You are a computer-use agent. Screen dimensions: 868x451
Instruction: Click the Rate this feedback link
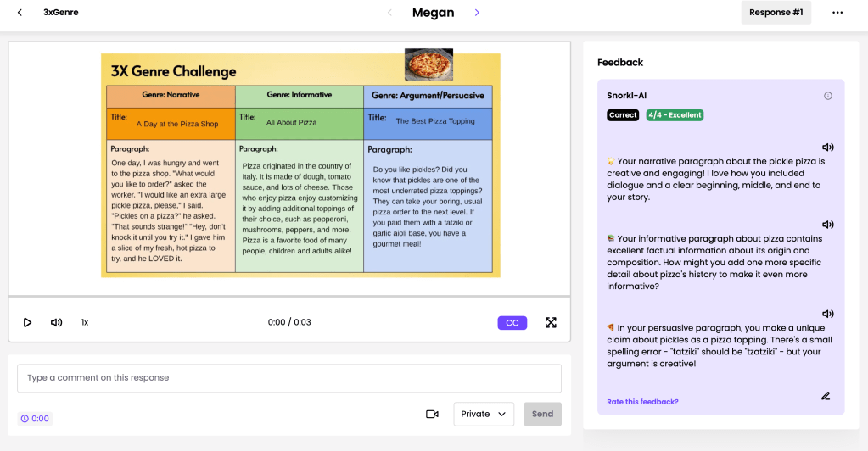(x=642, y=402)
